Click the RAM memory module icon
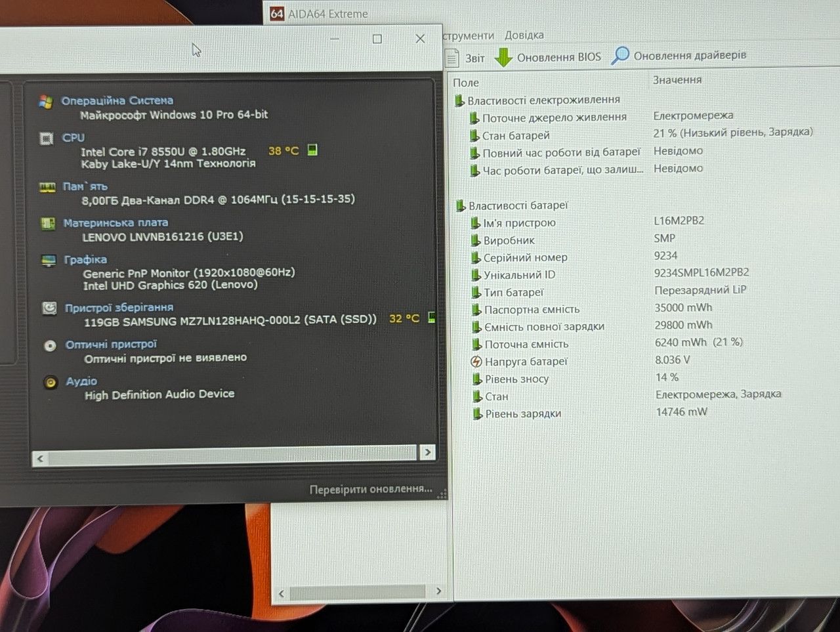The image size is (840, 632). (x=47, y=187)
